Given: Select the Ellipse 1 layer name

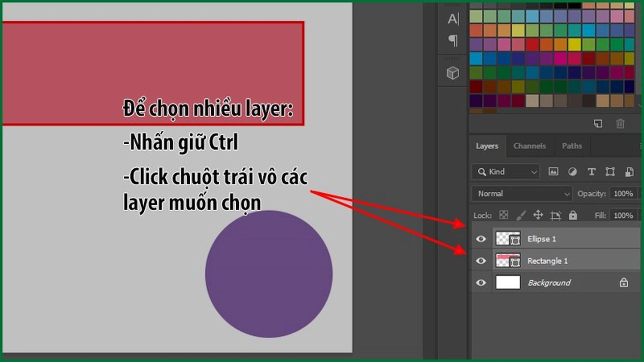Looking at the screenshot, I should (x=542, y=239).
